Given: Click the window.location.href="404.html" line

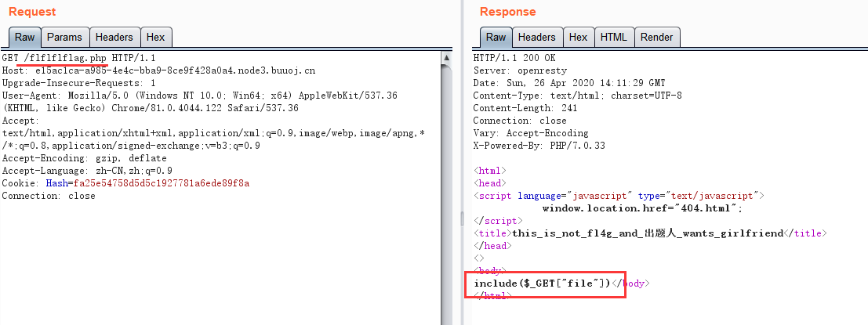Looking at the screenshot, I should coord(642,208).
